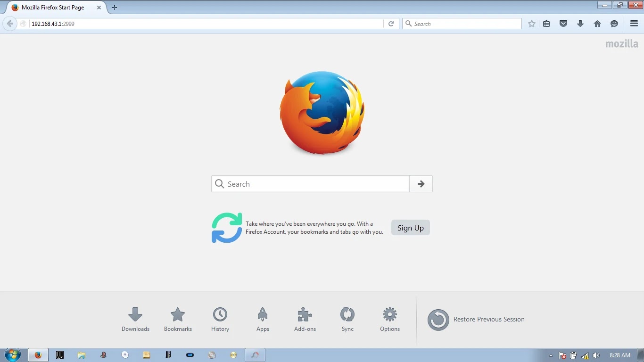Click the Sign Up button
This screenshot has height=362, width=644.
click(x=411, y=228)
